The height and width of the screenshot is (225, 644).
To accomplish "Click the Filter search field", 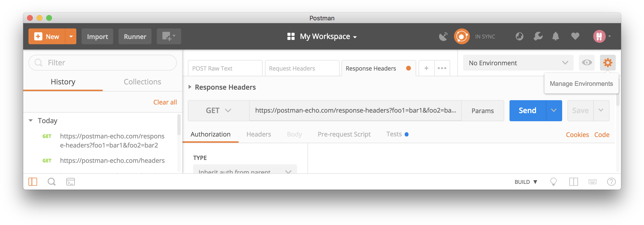I will coord(102,63).
